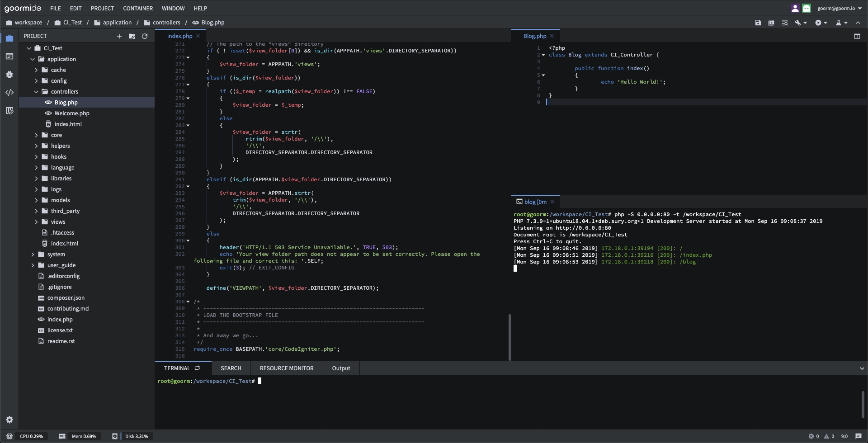Collapse the controllers folder
The height and width of the screenshot is (443, 868).
pyautogui.click(x=36, y=92)
